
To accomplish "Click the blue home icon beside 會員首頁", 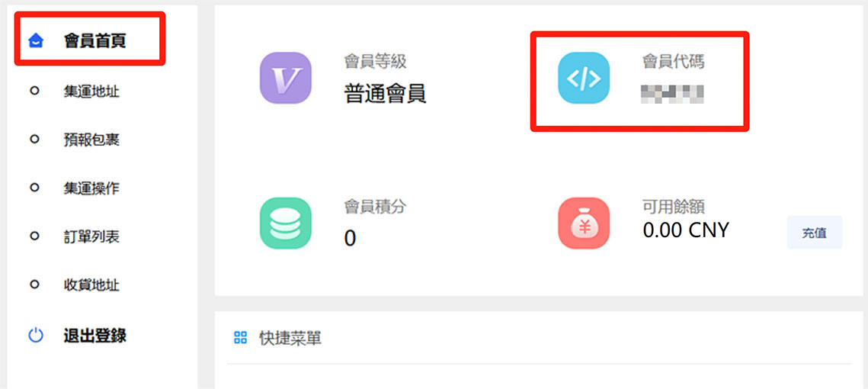I will pyautogui.click(x=35, y=40).
